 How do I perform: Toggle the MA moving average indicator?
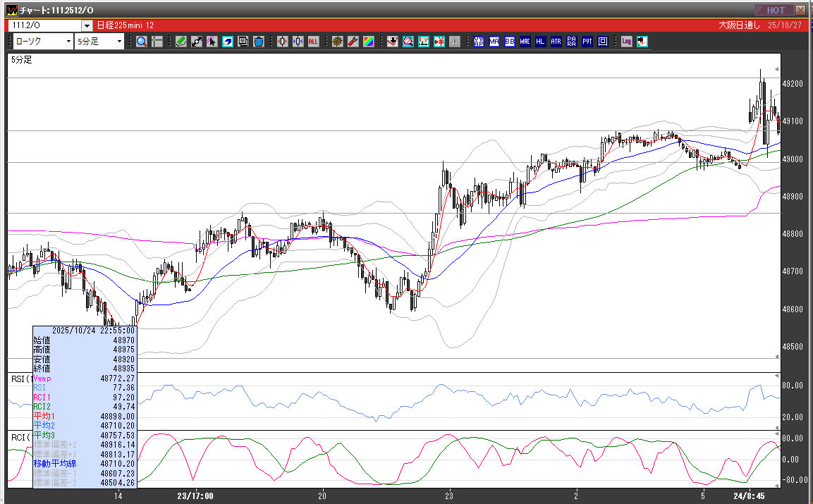coord(494,42)
